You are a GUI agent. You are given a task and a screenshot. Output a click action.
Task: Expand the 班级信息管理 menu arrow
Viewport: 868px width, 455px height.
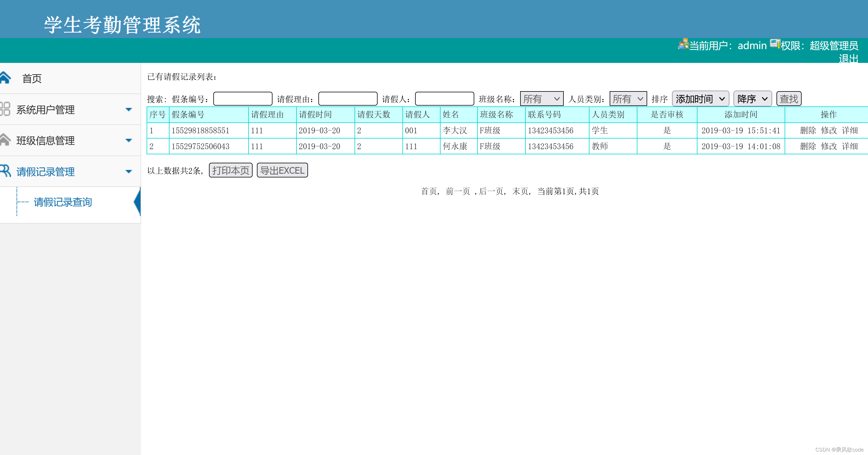click(x=128, y=141)
